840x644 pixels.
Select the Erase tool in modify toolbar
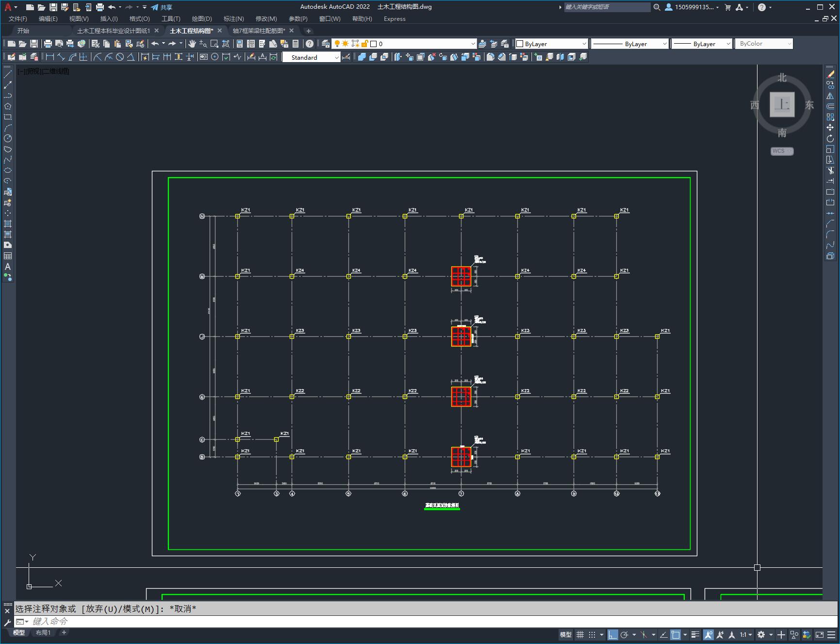(830, 74)
